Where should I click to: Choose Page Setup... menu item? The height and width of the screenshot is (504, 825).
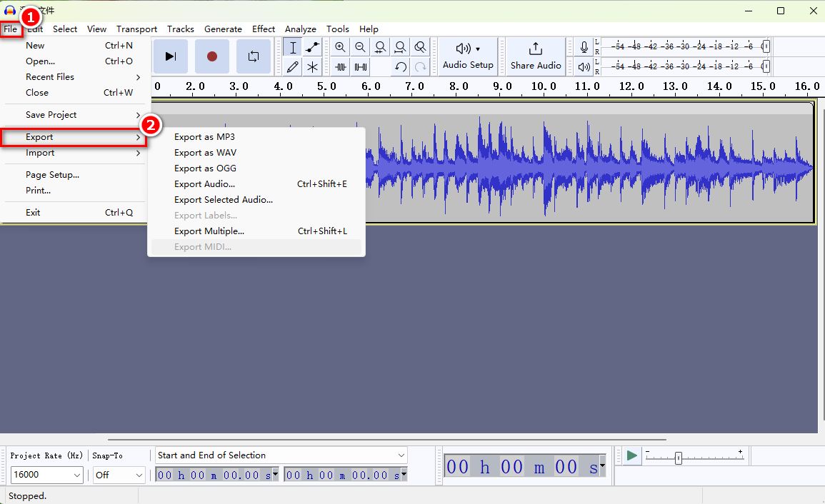coord(74,175)
